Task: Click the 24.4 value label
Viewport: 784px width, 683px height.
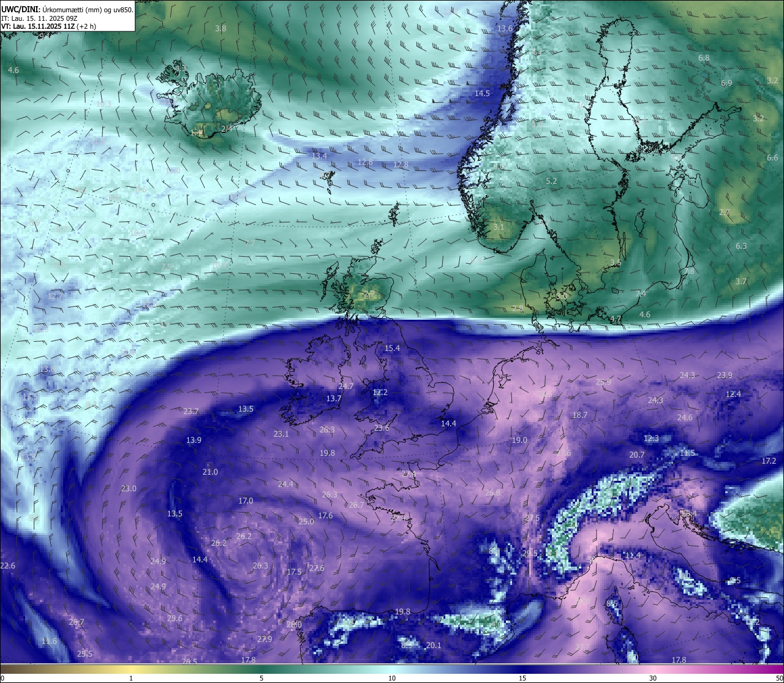Action: click(285, 484)
